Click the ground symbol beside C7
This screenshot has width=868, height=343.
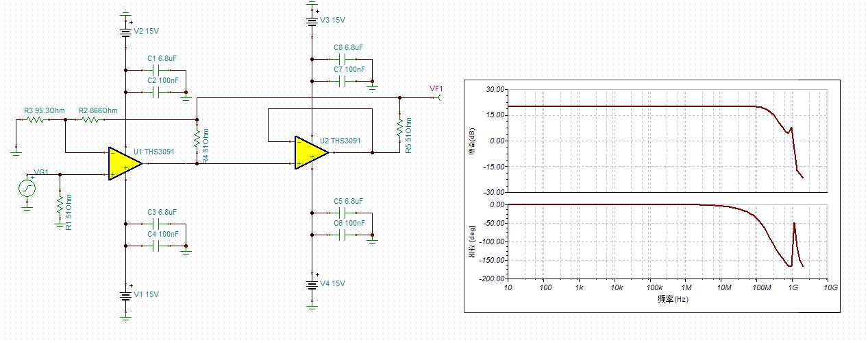pos(372,87)
